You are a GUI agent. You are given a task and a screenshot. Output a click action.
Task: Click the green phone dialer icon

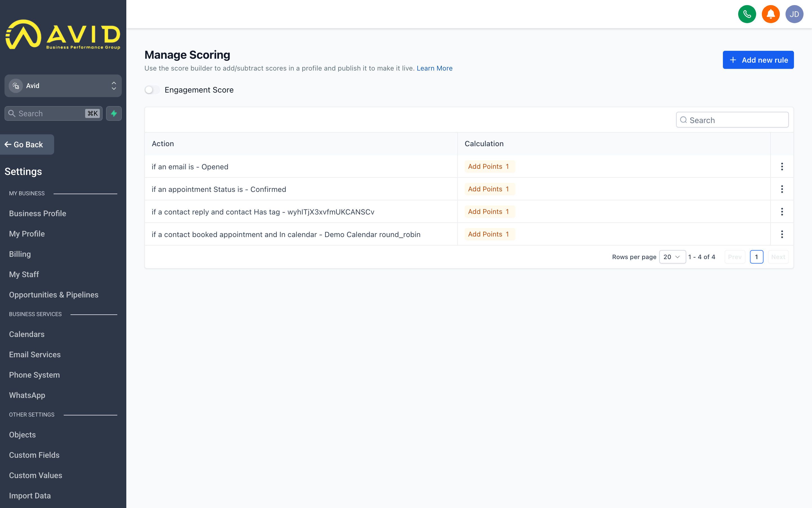coord(747,14)
